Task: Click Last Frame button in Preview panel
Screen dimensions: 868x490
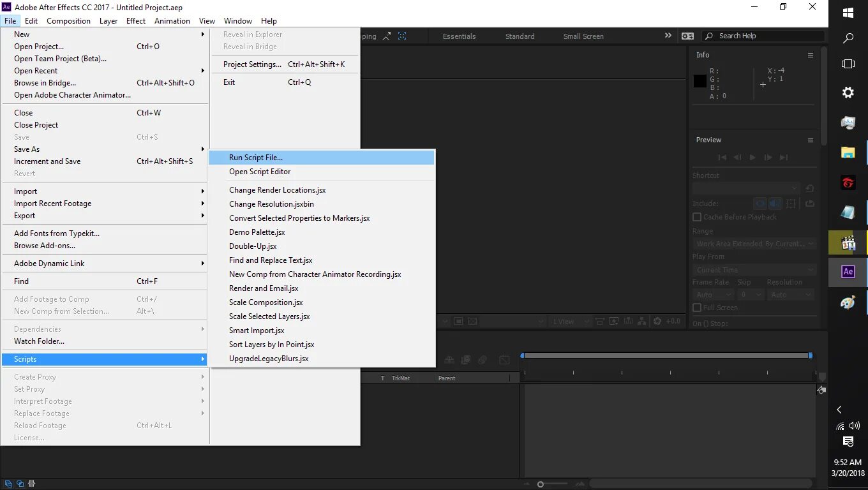Action: click(784, 158)
